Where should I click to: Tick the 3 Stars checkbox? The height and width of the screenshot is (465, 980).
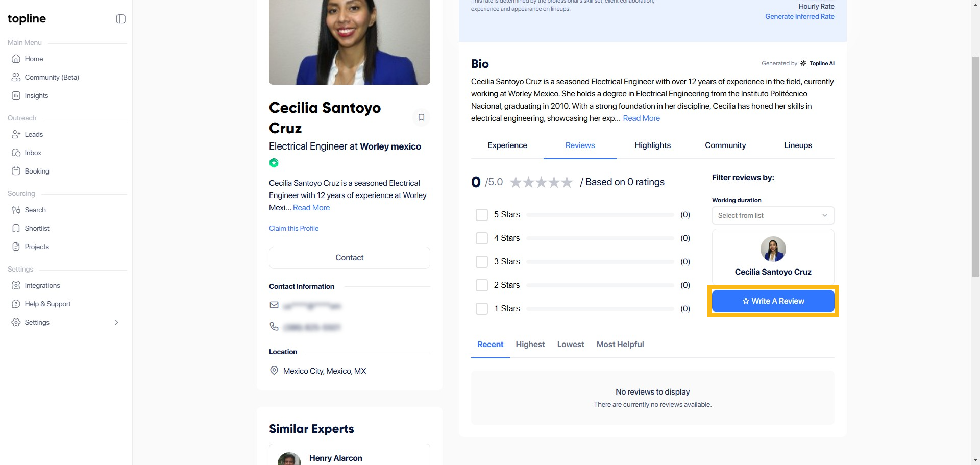481,262
